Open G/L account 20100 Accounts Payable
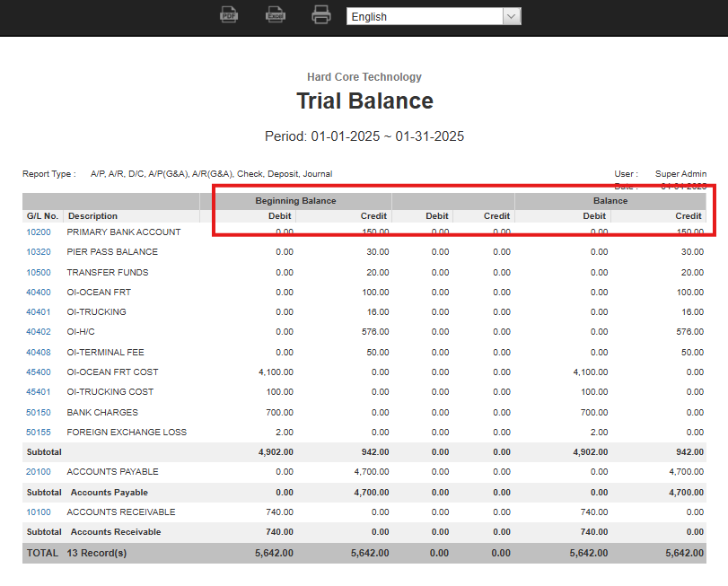The height and width of the screenshot is (586, 728). 39,472
